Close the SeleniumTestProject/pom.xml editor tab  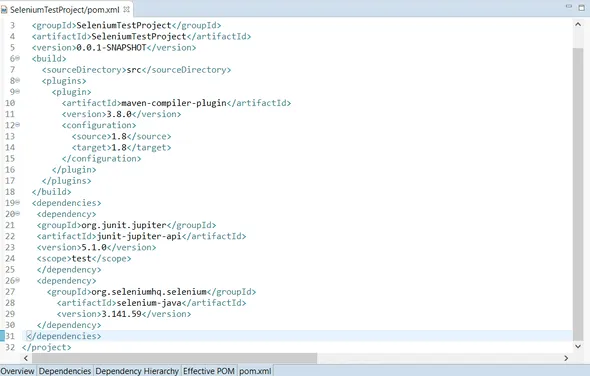[x=126, y=9]
